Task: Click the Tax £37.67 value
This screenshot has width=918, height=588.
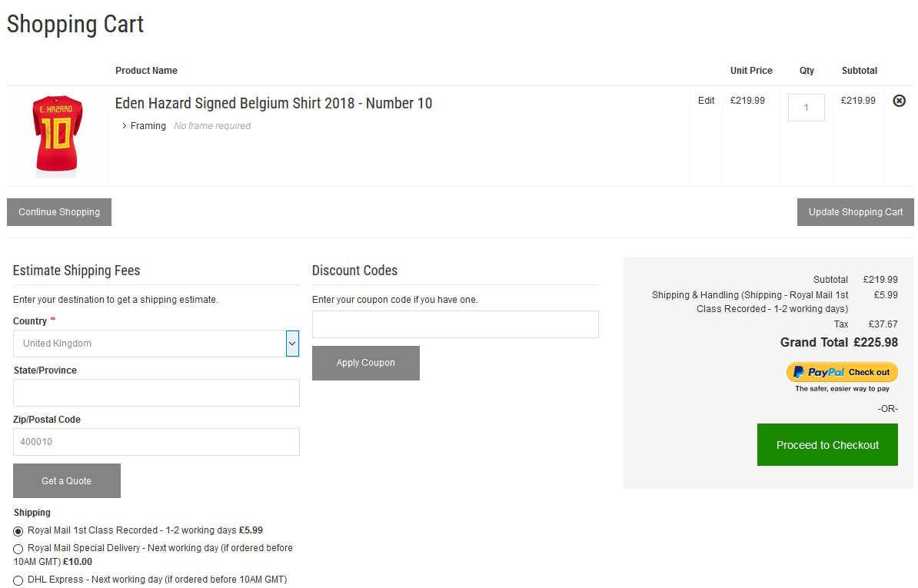Action: click(883, 324)
